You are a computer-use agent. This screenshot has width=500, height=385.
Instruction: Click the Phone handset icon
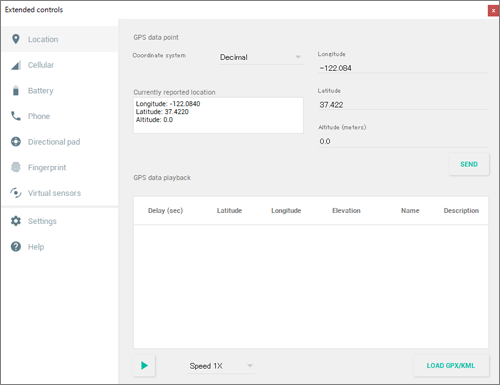pyautogui.click(x=16, y=116)
